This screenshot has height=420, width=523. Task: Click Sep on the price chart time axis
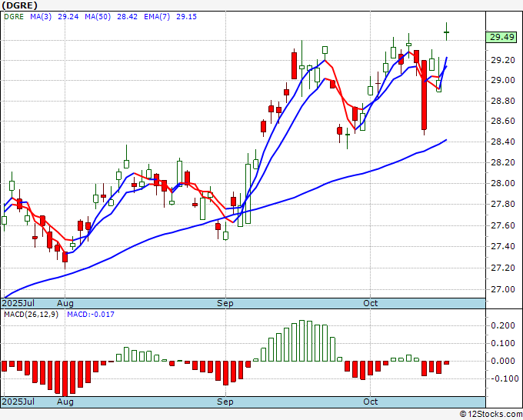tap(225, 304)
